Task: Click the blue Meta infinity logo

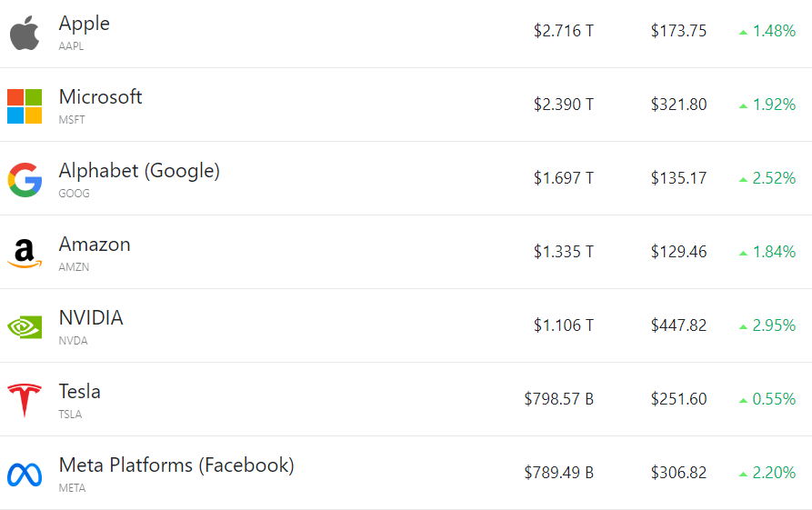Action: [25, 474]
